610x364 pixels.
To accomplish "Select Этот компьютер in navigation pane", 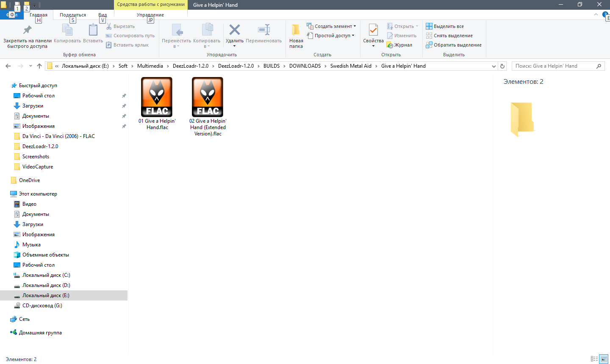I will (38, 194).
